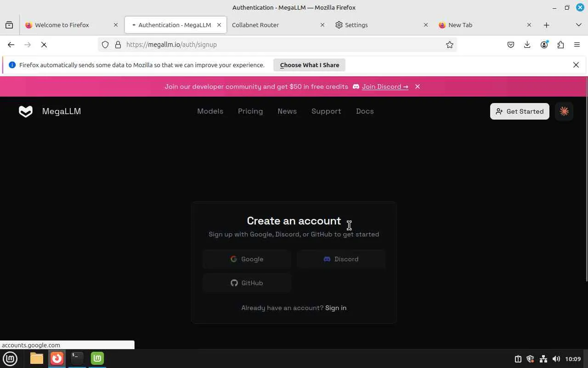Open a new browser tab
The height and width of the screenshot is (368, 588).
(546, 25)
